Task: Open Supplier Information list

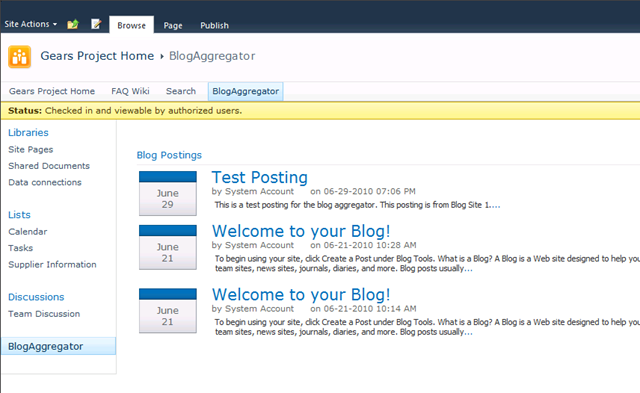Action: click(52, 264)
